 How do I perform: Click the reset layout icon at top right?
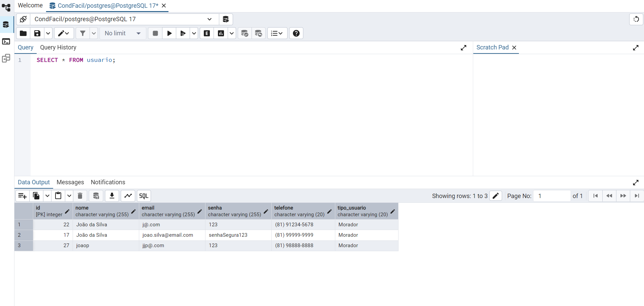click(x=636, y=19)
